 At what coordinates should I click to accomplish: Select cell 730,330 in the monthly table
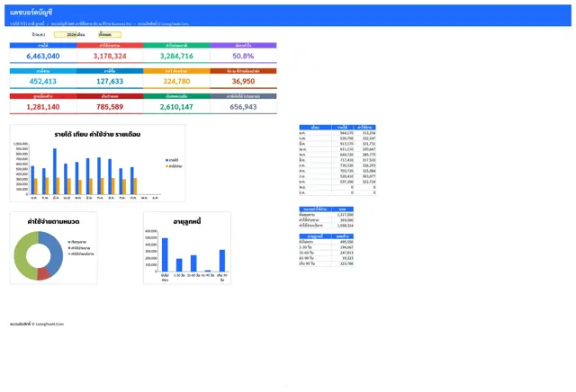click(x=343, y=165)
